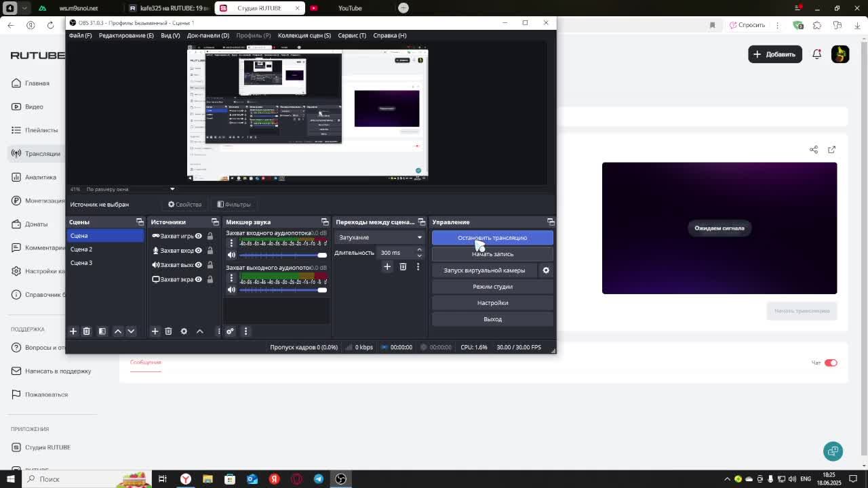Open virtual camera settings gear
Image resolution: width=868 pixels, height=488 pixels.
546,270
